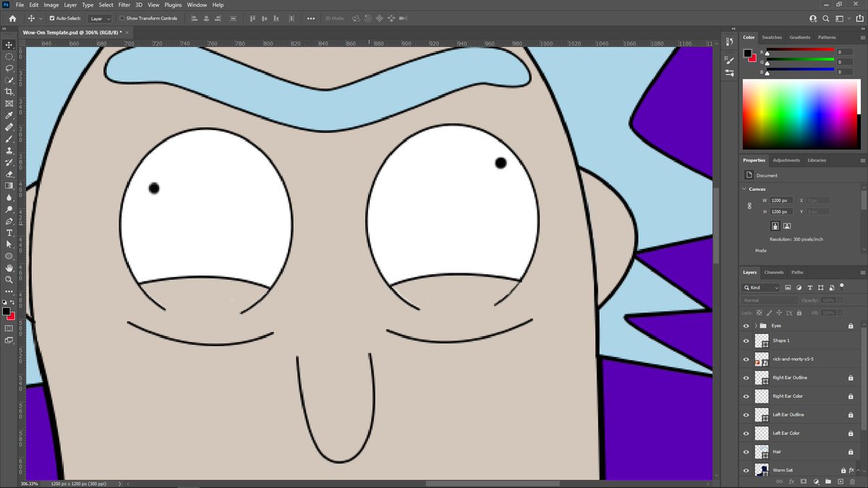The height and width of the screenshot is (488, 868).
Task: Toggle visibility of Worm Set layer
Action: tap(746, 470)
